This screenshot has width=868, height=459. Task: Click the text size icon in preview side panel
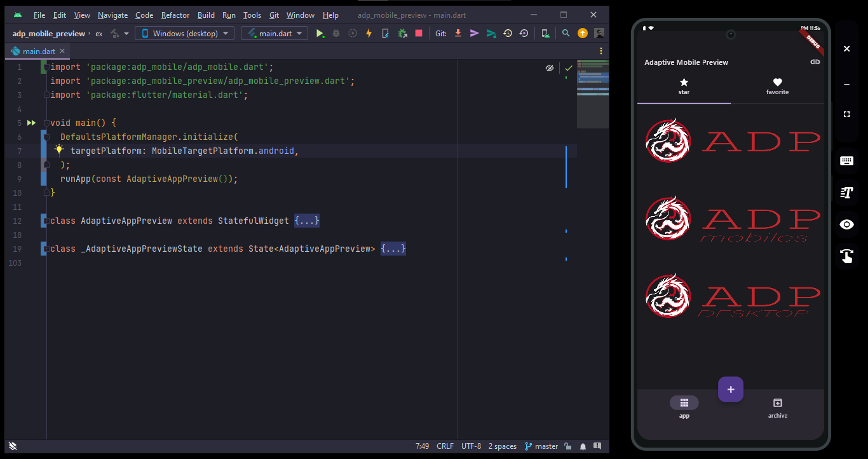pos(846,193)
